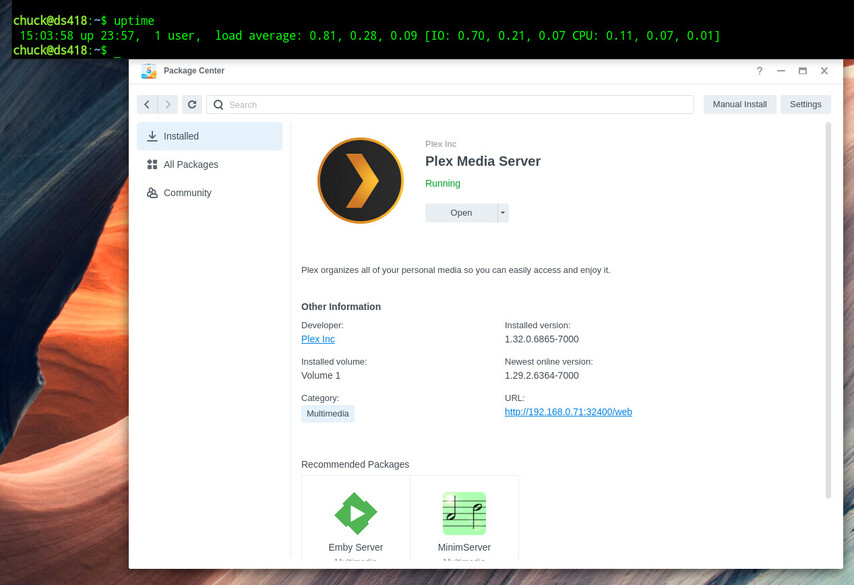Select the MinimServer recommended package icon
Image resolution: width=854 pixels, height=585 pixels.
pos(464,513)
